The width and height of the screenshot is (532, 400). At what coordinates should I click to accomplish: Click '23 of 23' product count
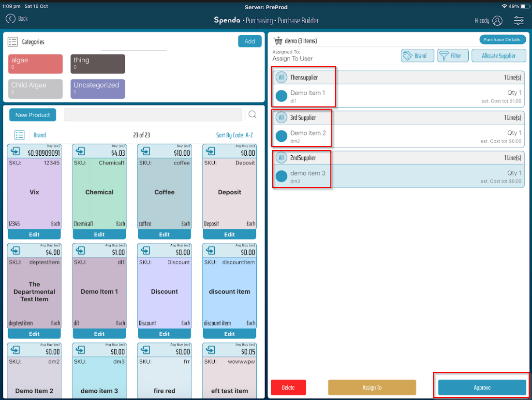coord(142,135)
